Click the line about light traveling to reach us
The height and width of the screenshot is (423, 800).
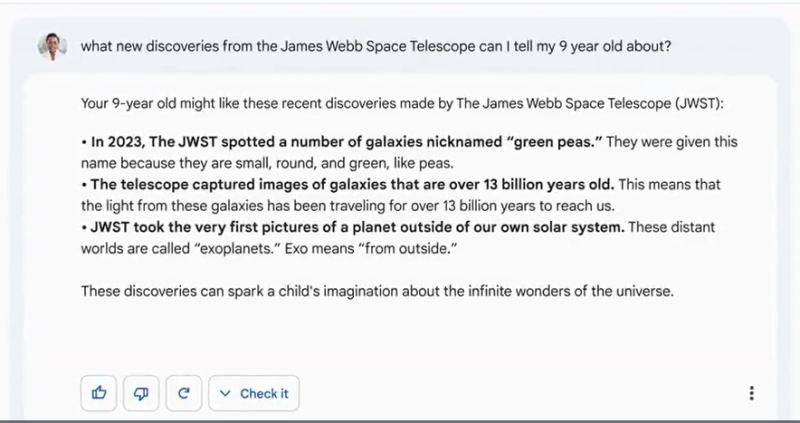coord(348,206)
